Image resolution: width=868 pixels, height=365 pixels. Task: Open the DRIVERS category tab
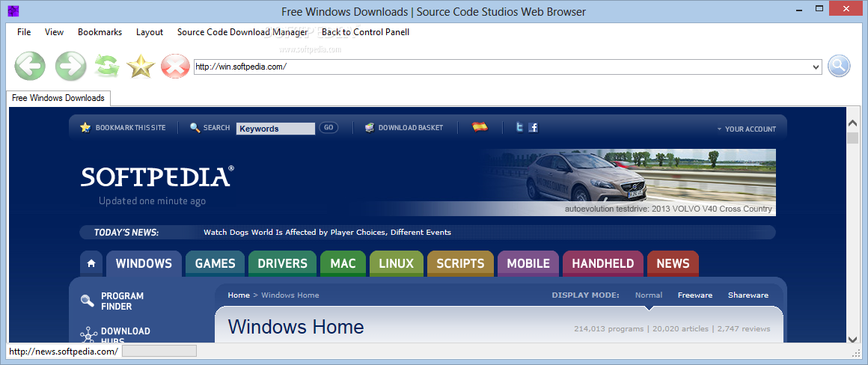[282, 263]
